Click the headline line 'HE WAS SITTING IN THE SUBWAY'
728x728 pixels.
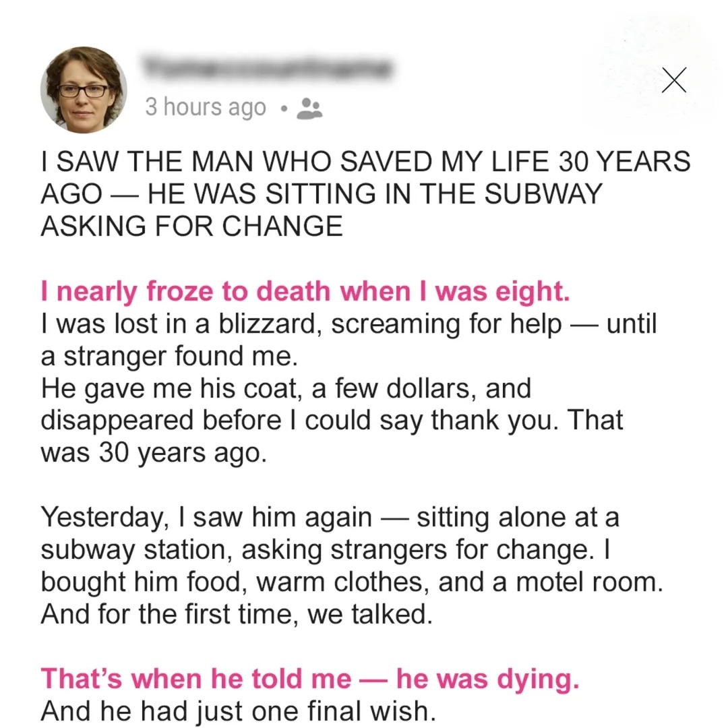375,193
